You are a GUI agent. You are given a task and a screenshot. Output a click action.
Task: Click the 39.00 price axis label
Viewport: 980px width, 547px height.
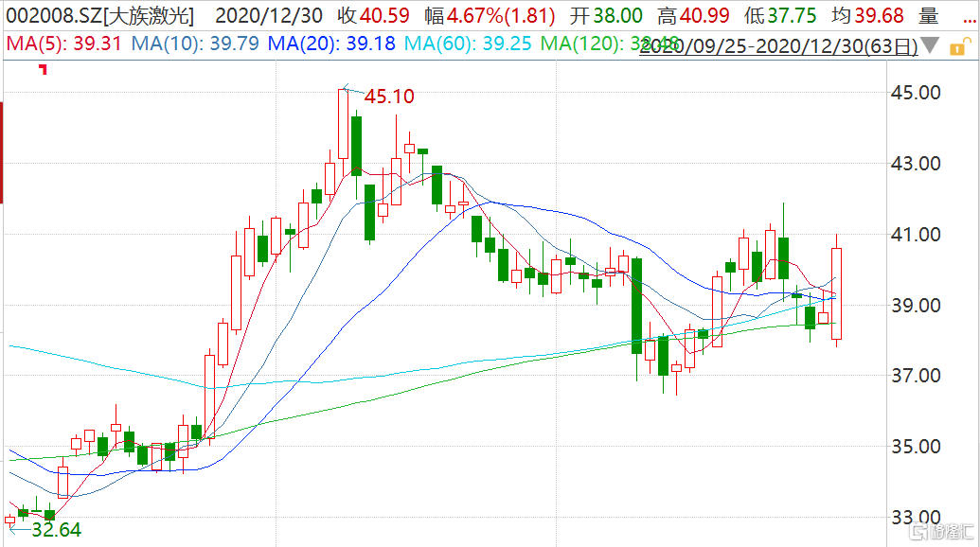point(916,306)
